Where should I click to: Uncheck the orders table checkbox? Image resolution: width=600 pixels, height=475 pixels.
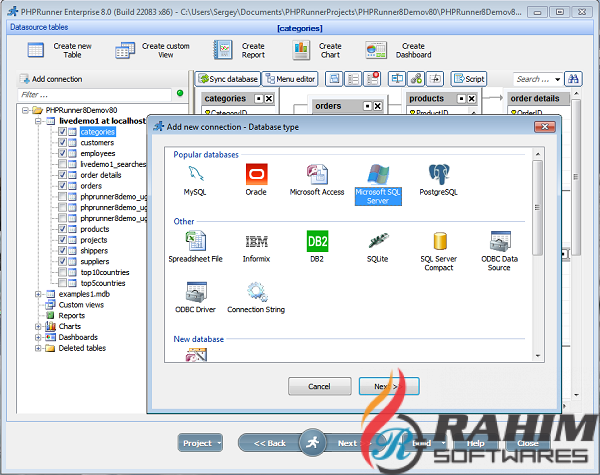tap(62, 186)
